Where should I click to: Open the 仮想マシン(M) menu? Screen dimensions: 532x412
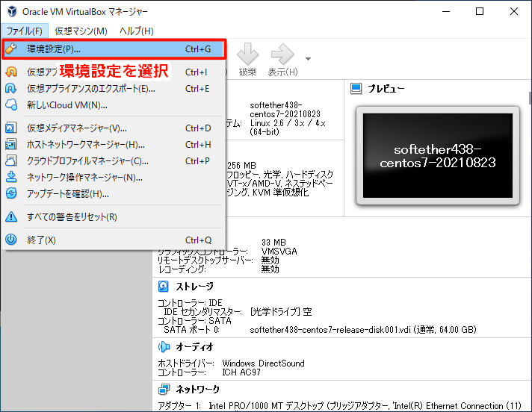81,31
